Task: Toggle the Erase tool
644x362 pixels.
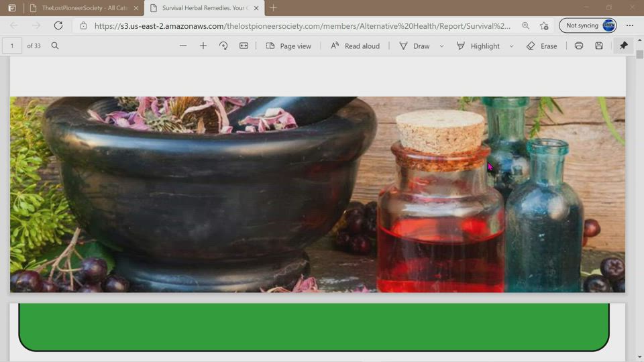Action: pyautogui.click(x=541, y=46)
